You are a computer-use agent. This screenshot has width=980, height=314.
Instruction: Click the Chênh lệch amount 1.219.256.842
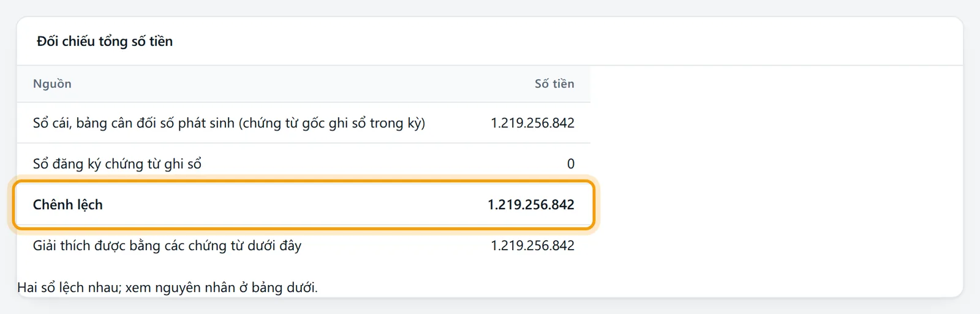pyautogui.click(x=531, y=205)
